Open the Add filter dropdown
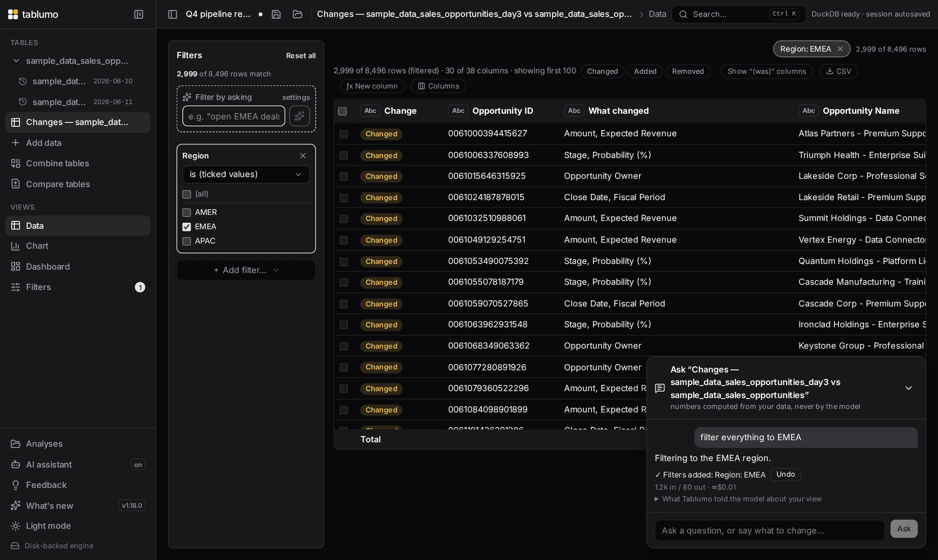The height and width of the screenshot is (560, 938). [x=246, y=270]
